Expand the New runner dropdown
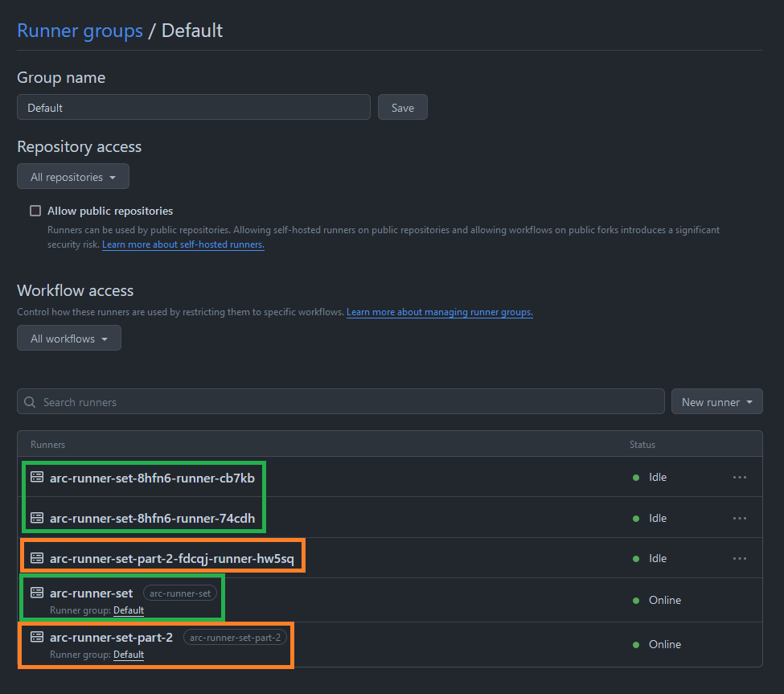This screenshot has width=784, height=694. pyautogui.click(x=716, y=401)
